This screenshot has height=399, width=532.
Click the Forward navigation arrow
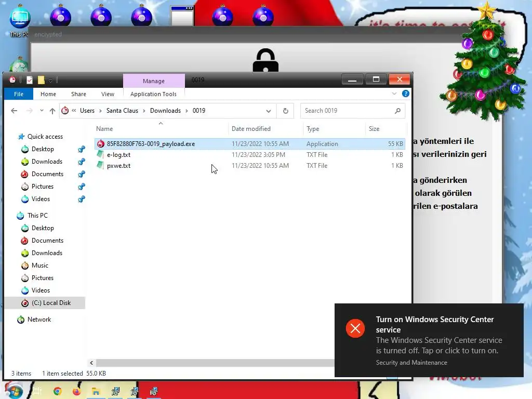pos(30,111)
